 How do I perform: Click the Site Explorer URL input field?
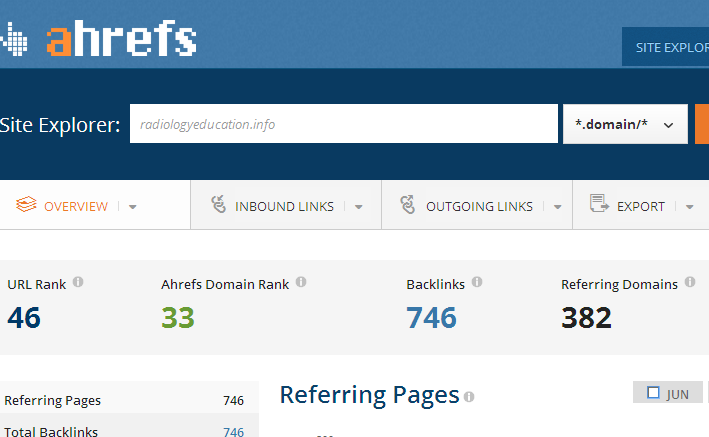344,124
